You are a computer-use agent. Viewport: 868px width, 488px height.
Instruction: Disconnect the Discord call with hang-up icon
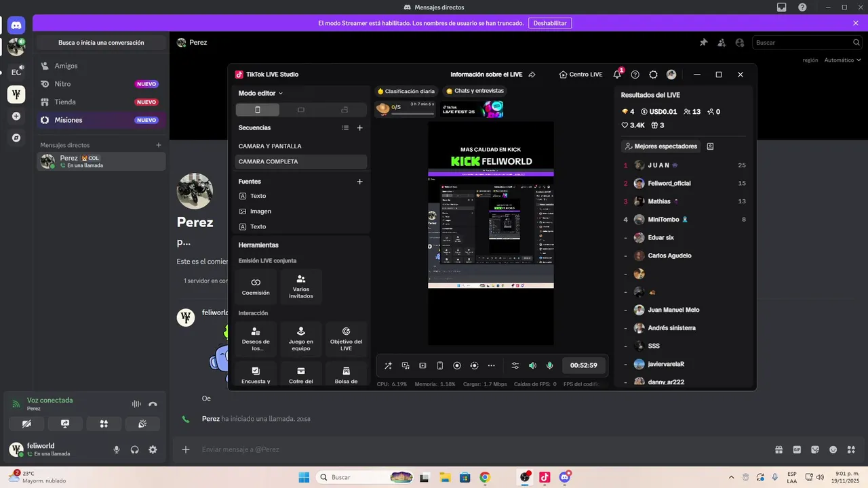click(x=153, y=404)
